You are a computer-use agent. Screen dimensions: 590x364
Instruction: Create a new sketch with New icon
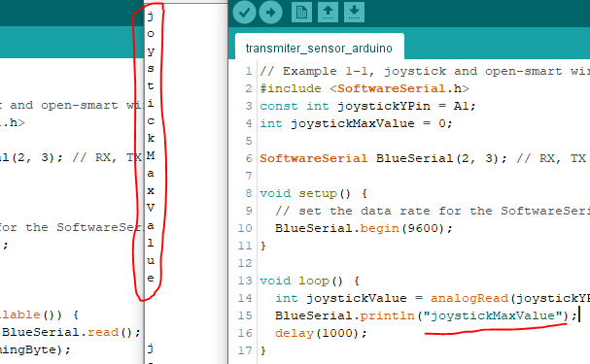301,12
